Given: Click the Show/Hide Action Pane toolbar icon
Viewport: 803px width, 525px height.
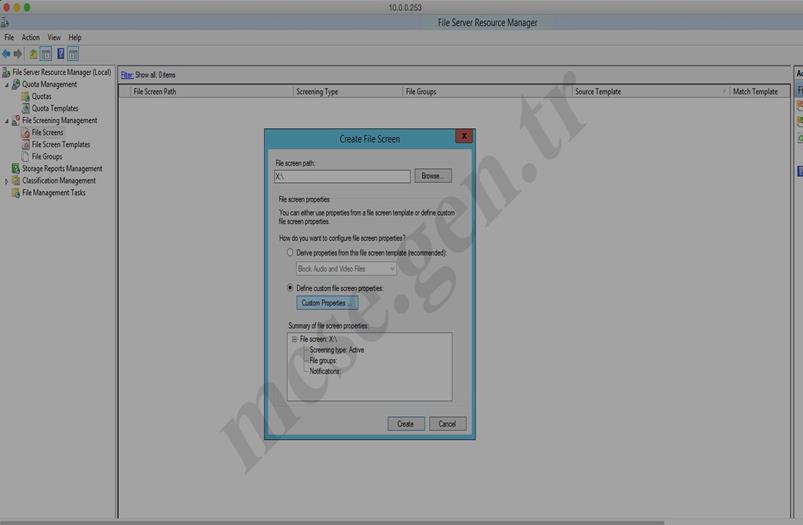Looking at the screenshot, I should (73, 54).
